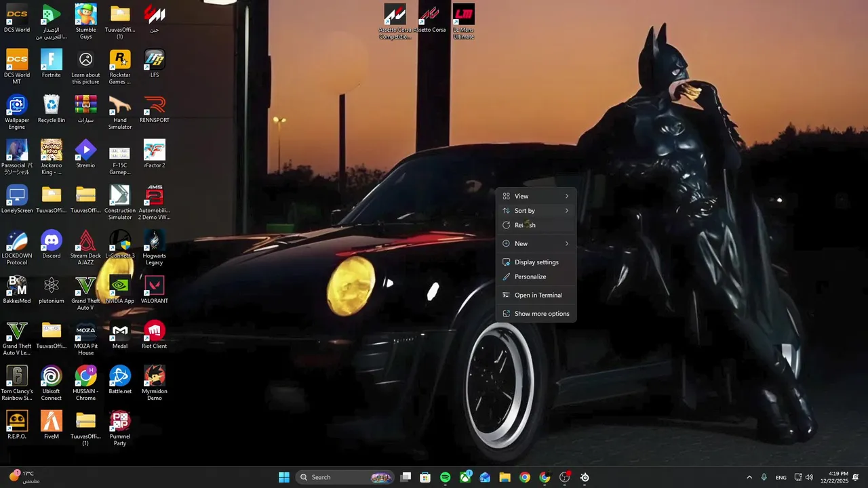Select the NVIDIA App icon
868x488 pixels.
(x=120, y=289)
